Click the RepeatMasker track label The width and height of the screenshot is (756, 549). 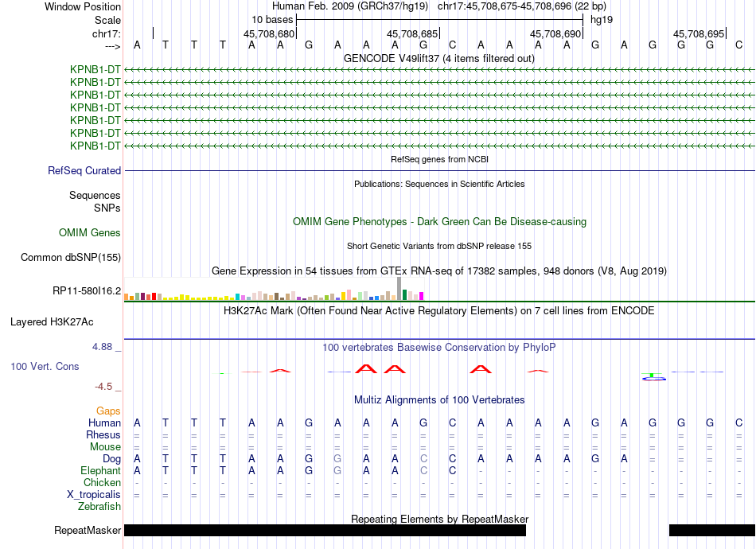pyautogui.click(x=88, y=530)
